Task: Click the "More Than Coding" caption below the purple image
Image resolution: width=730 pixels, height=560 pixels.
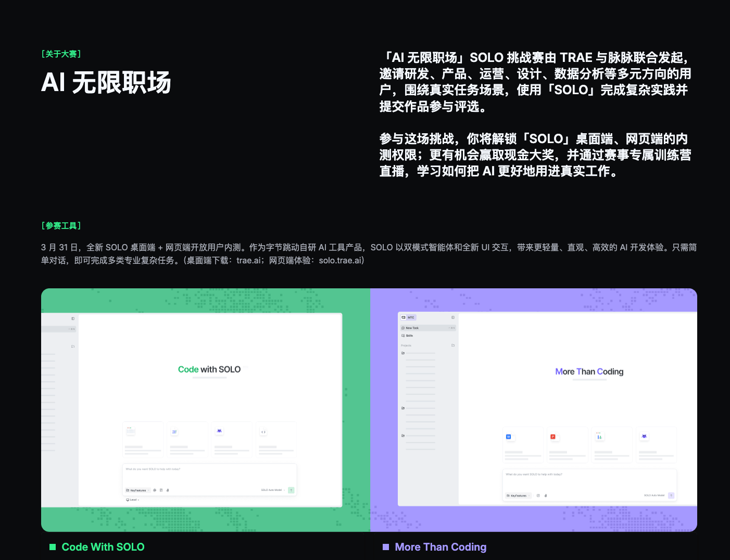Action: click(x=440, y=547)
